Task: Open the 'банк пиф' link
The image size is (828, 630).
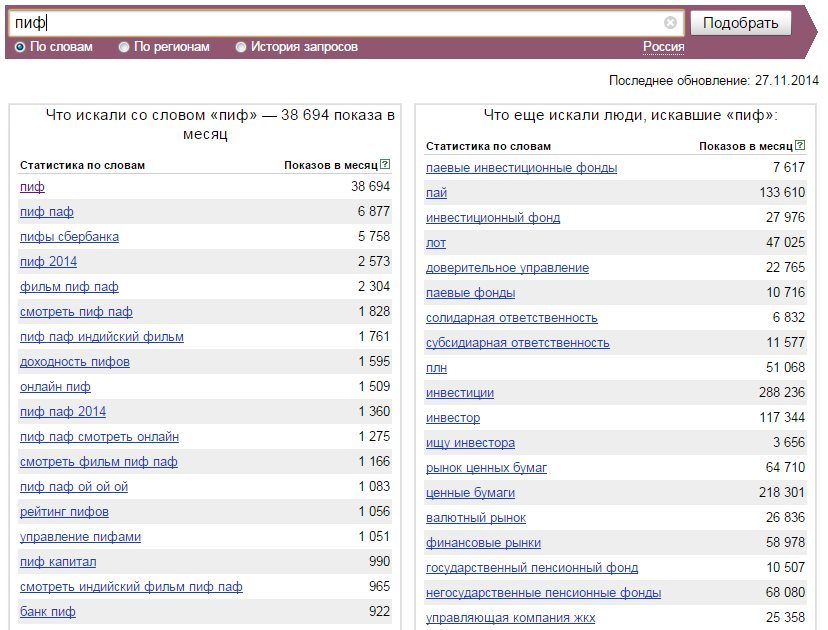Action: tap(48, 612)
